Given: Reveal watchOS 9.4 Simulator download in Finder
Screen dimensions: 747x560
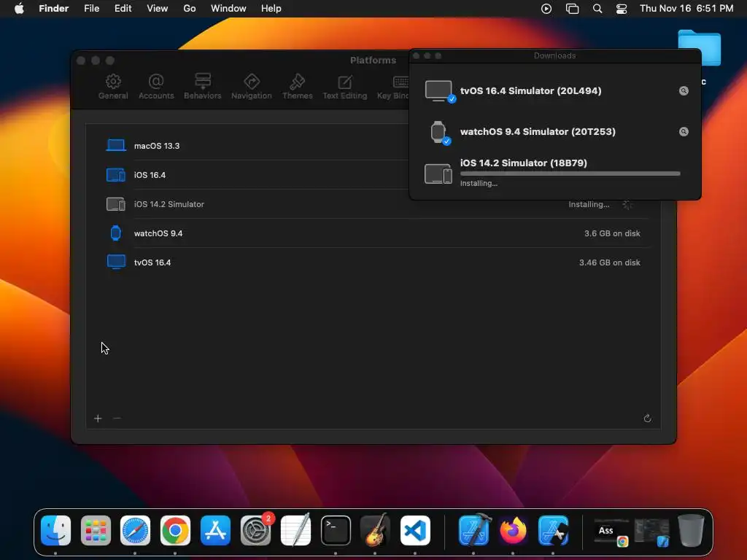Looking at the screenshot, I should point(684,131).
